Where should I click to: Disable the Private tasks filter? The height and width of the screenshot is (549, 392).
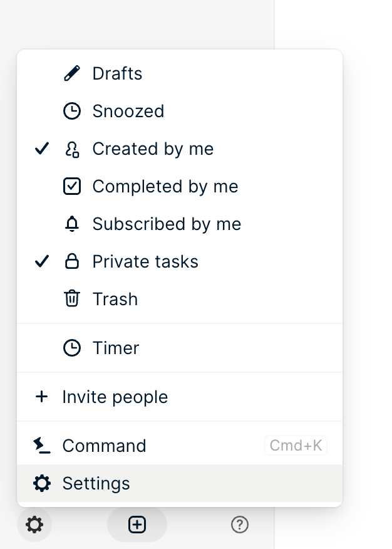tap(145, 261)
